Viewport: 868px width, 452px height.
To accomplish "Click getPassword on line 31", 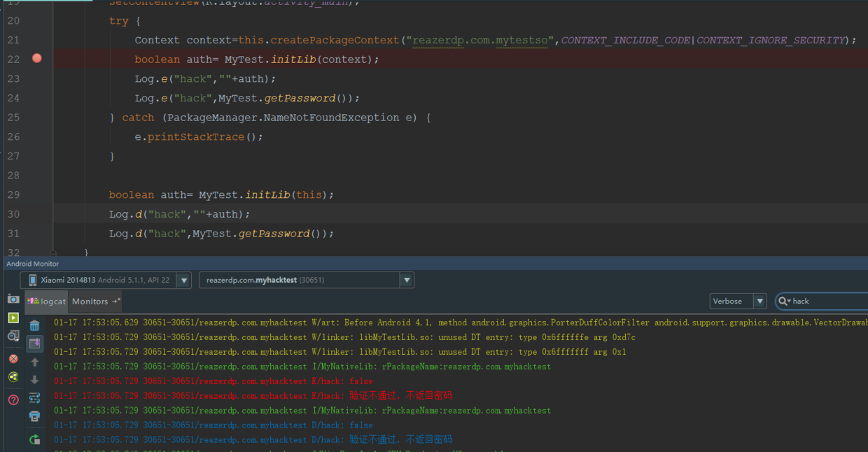I will [x=274, y=234].
